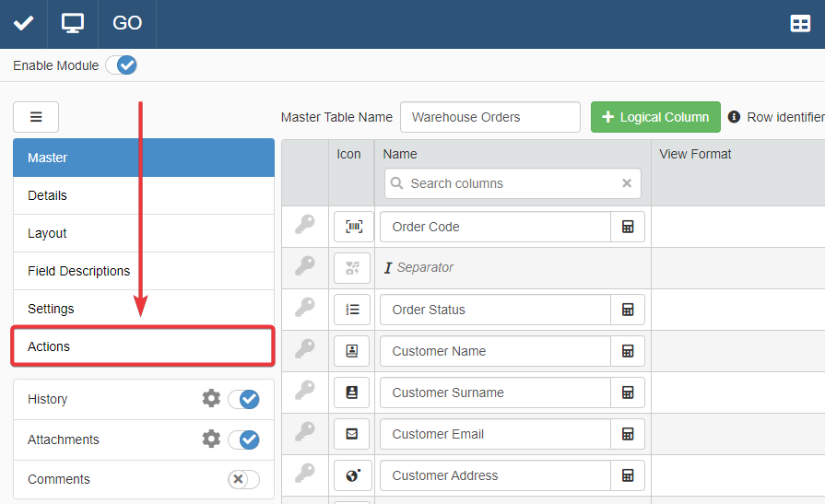825x504 pixels.
Task: Click the Logical Column button
Action: pos(655,117)
